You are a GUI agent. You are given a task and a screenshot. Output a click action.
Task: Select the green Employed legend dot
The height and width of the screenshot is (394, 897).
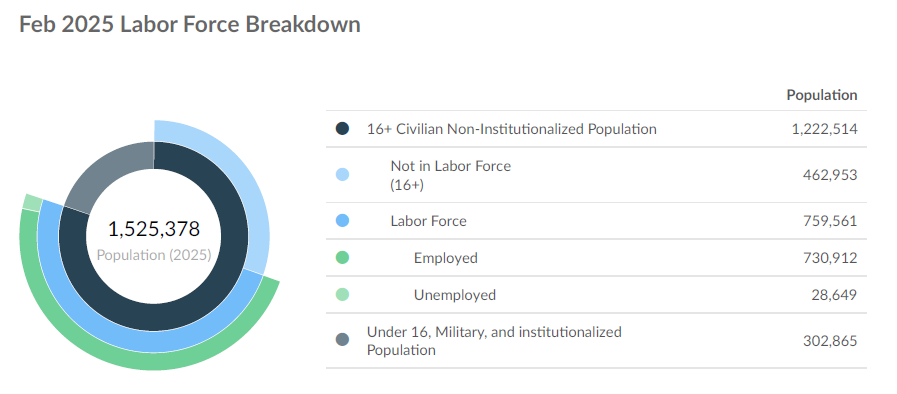(342, 258)
